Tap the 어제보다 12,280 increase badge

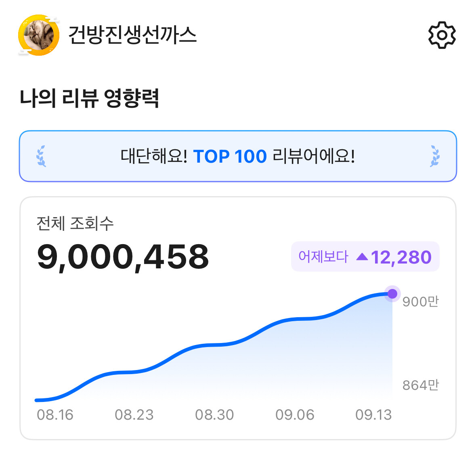365,257
